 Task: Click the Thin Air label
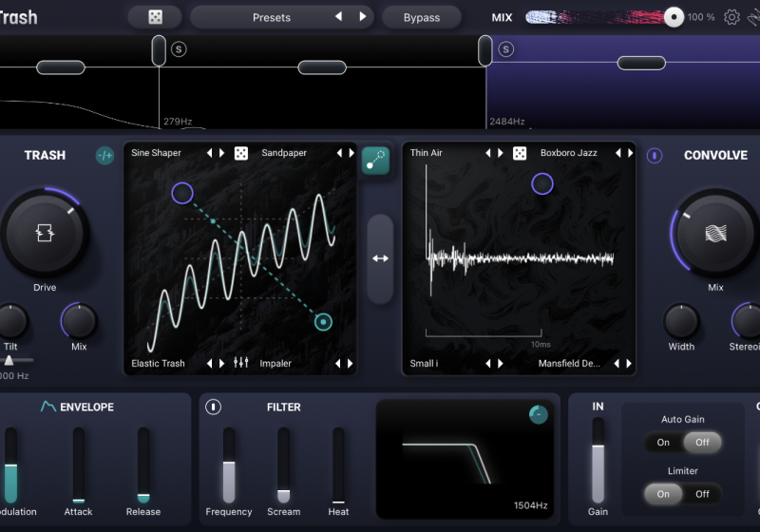coord(426,153)
